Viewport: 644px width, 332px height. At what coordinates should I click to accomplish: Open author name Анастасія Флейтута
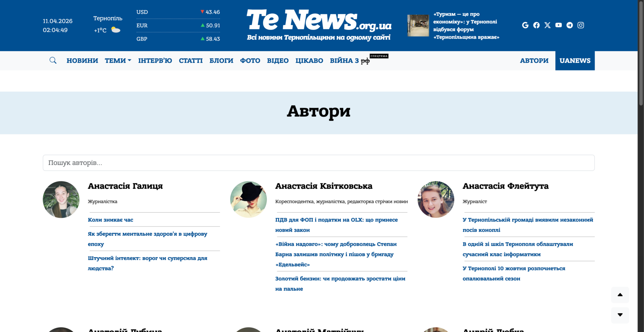[505, 186]
